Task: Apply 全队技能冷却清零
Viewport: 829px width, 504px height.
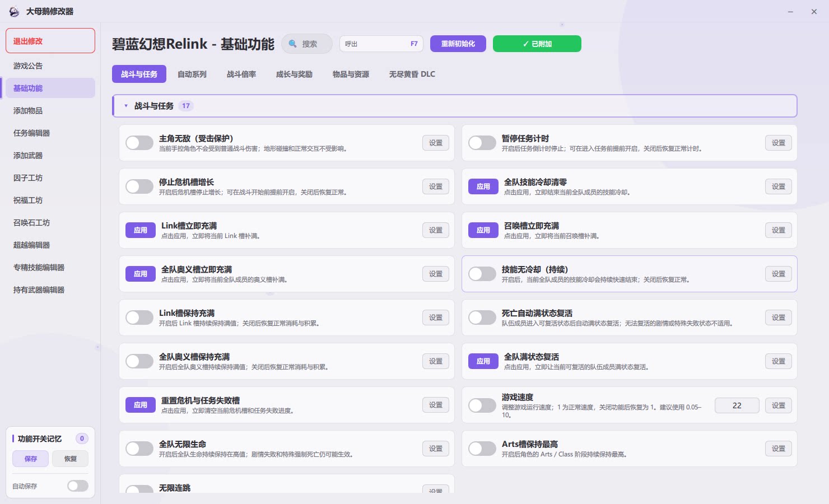Action: click(x=483, y=186)
